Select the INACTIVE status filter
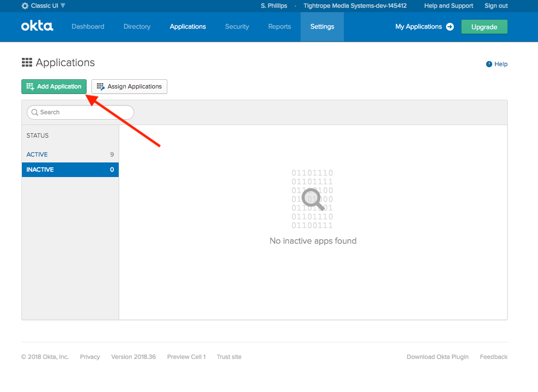 (40, 170)
